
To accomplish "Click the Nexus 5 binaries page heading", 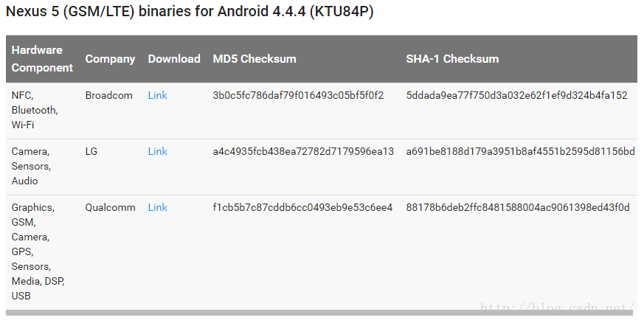I will click(x=190, y=13).
